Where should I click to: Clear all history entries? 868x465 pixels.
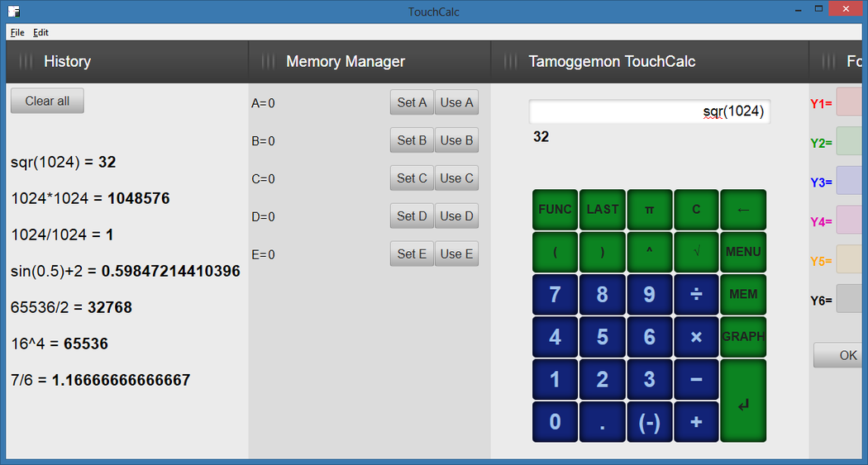point(47,101)
